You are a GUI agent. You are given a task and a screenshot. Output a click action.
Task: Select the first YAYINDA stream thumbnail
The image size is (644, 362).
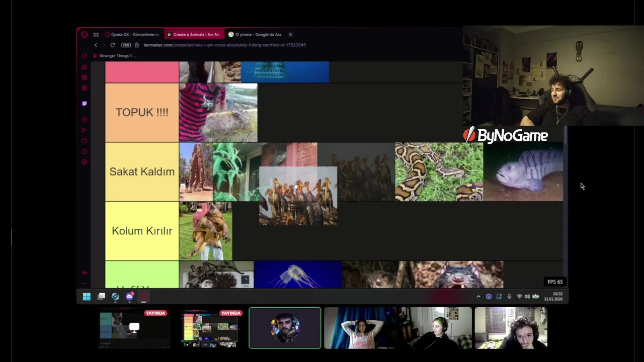134,329
